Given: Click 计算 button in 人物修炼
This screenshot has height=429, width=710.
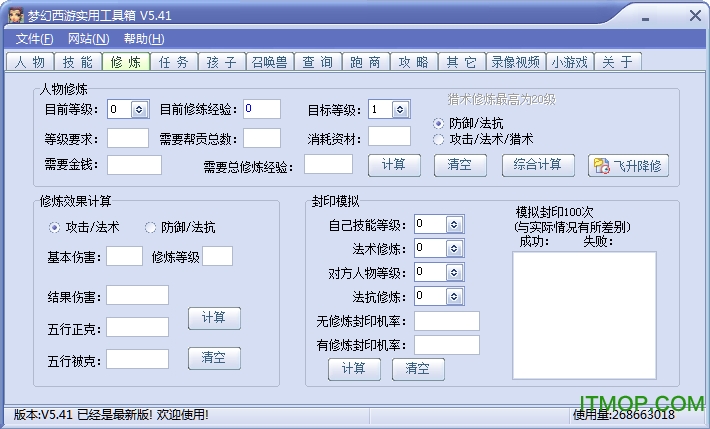Looking at the screenshot, I should (394, 165).
